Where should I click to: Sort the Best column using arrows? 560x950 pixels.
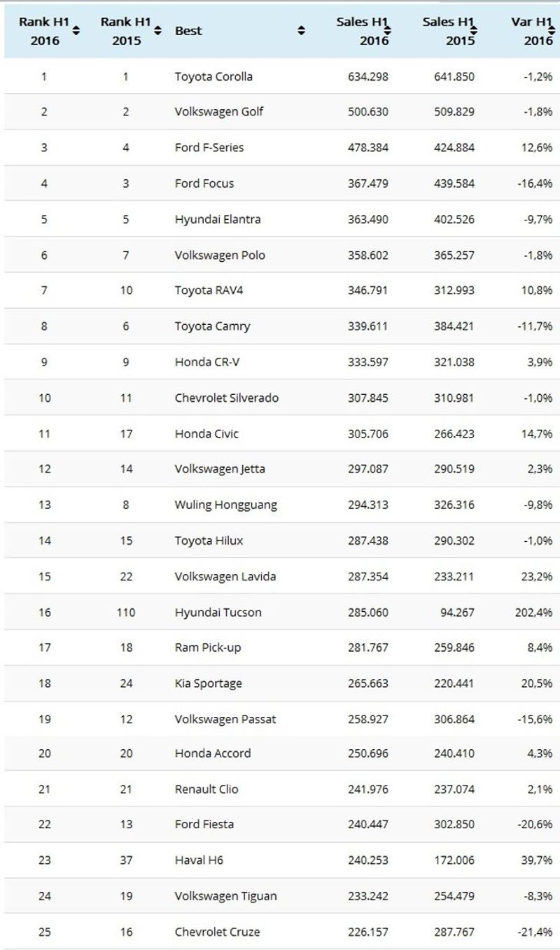coord(301,31)
